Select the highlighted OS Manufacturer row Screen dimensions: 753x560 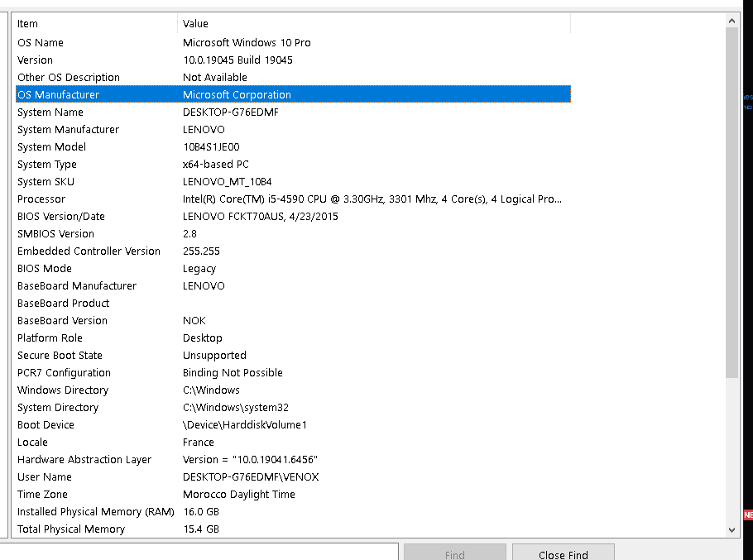293,94
